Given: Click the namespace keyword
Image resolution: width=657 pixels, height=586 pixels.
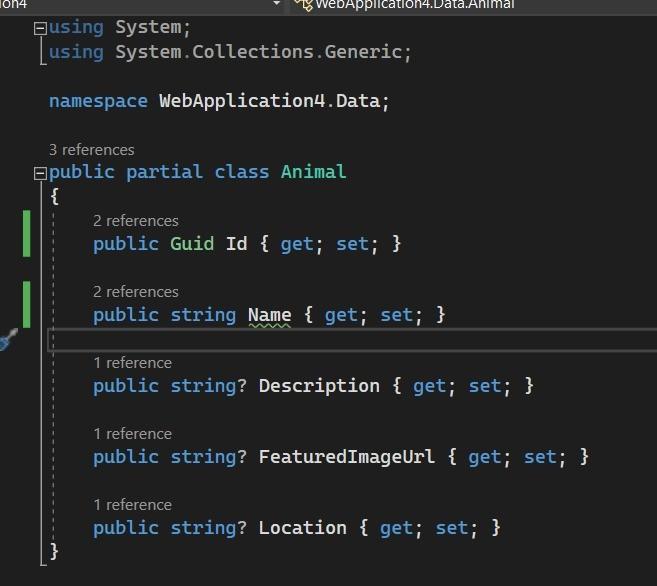Looking at the screenshot, I should pos(98,101).
